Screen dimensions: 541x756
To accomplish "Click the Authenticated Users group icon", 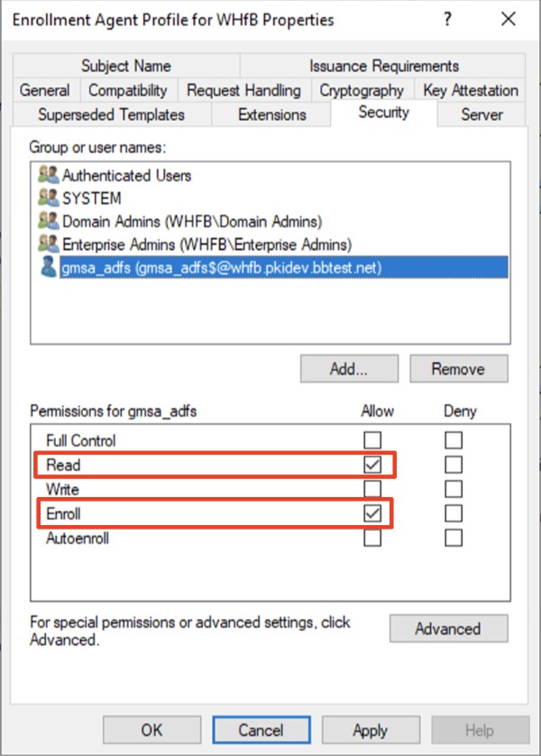I will (x=48, y=175).
